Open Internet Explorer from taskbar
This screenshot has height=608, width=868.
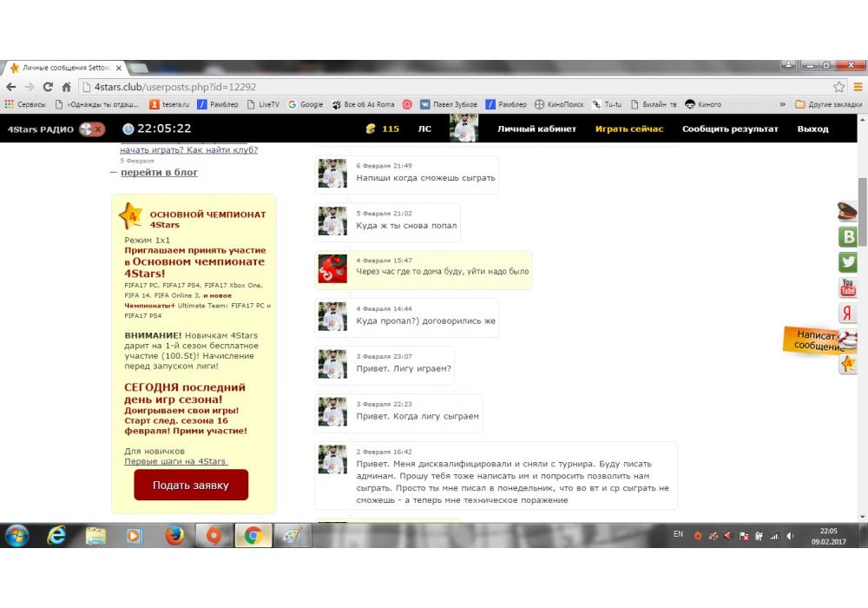pyautogui.click(x=57, y=535)
